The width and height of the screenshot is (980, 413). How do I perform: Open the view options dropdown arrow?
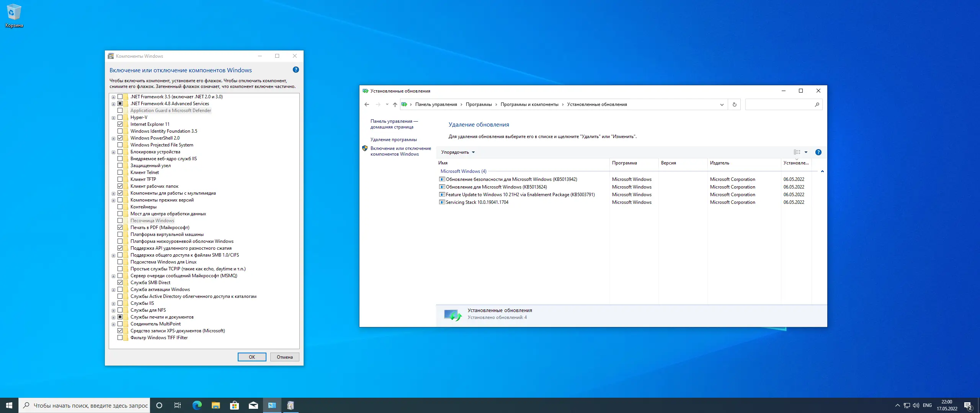(806, 152)
